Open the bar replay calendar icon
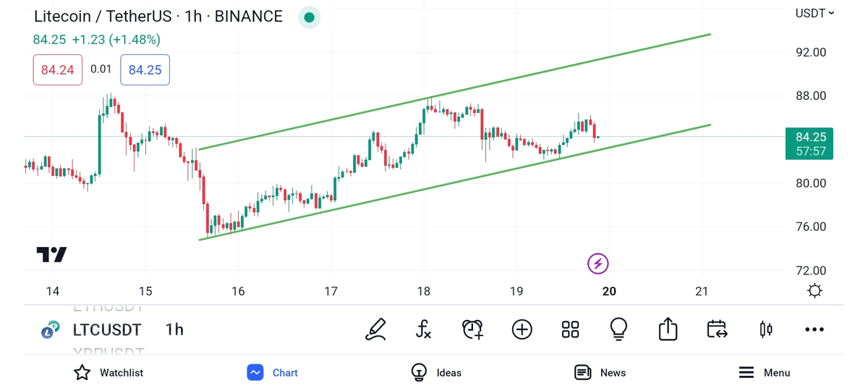The height and width of the screenshot is (391, 868). (717, 329)
